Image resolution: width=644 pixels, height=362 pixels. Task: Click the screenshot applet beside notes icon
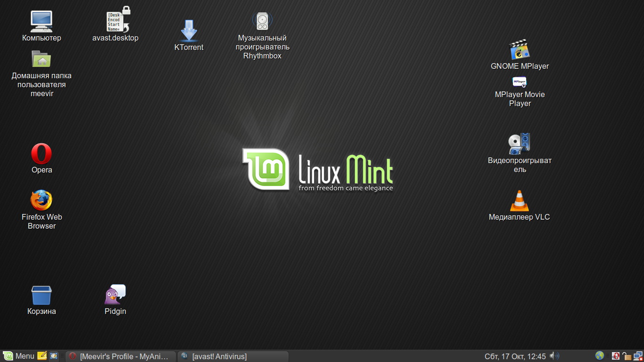(x=54, y=356)
